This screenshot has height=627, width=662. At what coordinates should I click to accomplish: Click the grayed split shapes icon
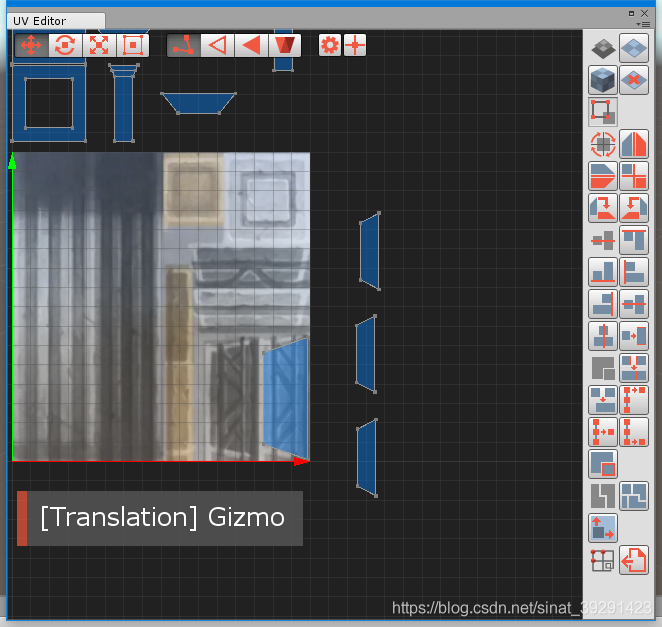coord(602,496)
